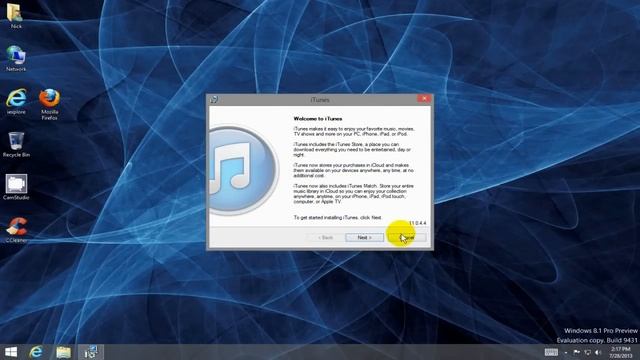The height and width of the screenshot is (360, 640).
Task: Click the iTunes installer taskbar item
Action: tap(91, 352)
